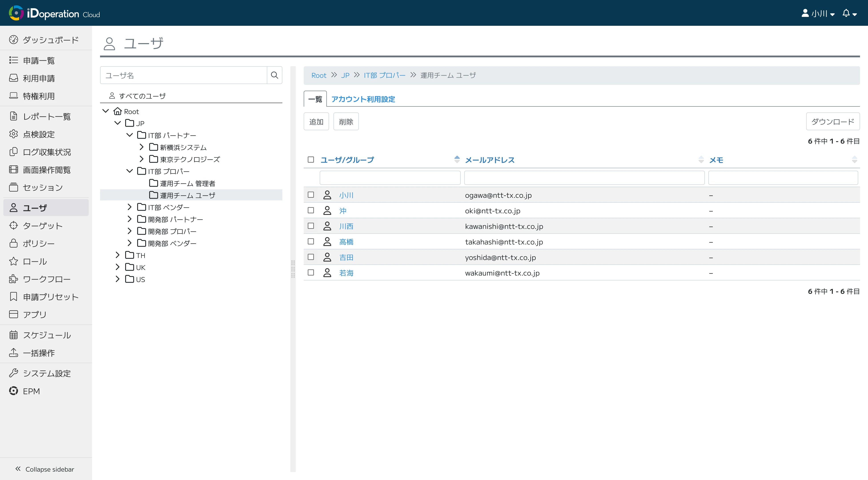868x480 pixels.
Task: Open the ポリシー lock icon
Action: tap(14, 244)
